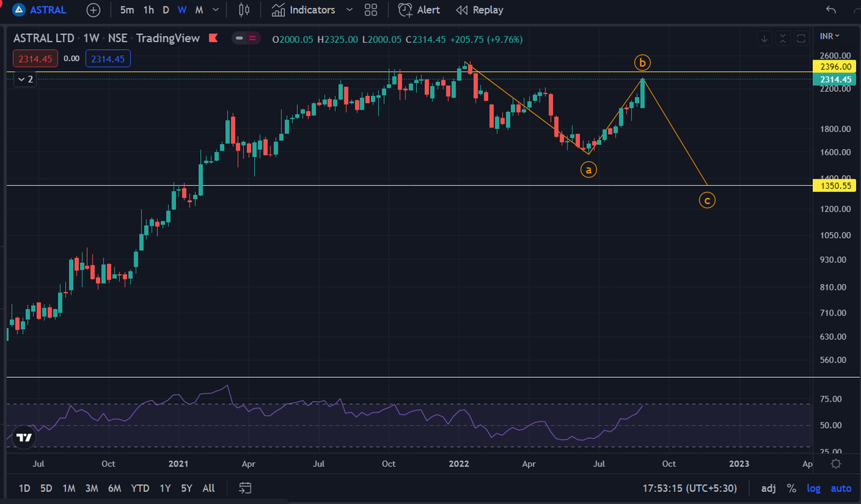Set date range to 1D

pyautogui.click(x=24, y=488)
